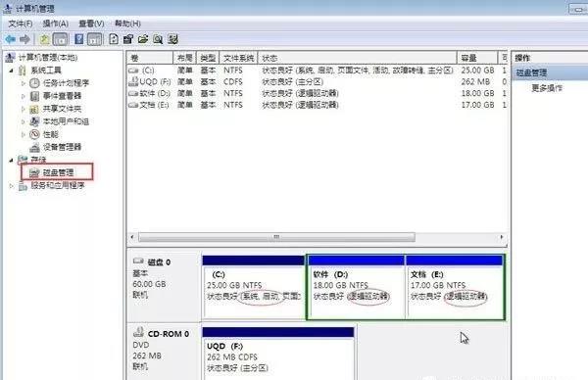Screen dimensions: 588x380
Task: Click the Properties toolbar icon with checkmark sheet
Action: coord(128,39)
